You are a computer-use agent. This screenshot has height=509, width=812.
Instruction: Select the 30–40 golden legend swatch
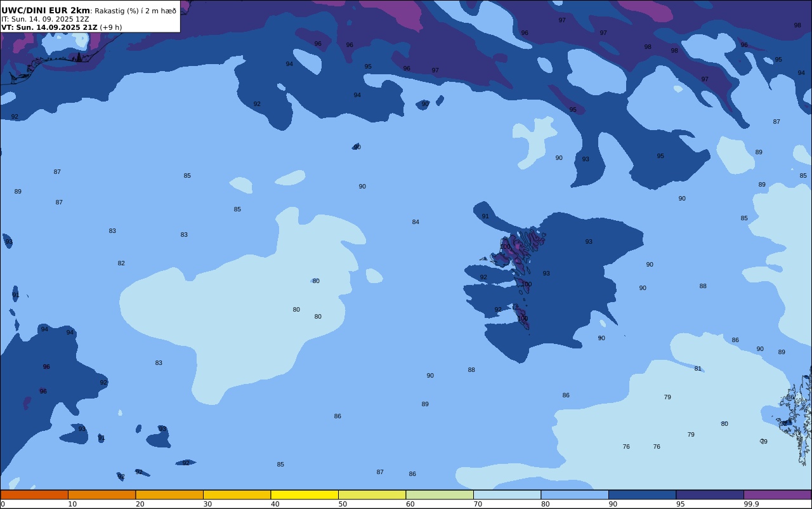[x=237, y=494]
